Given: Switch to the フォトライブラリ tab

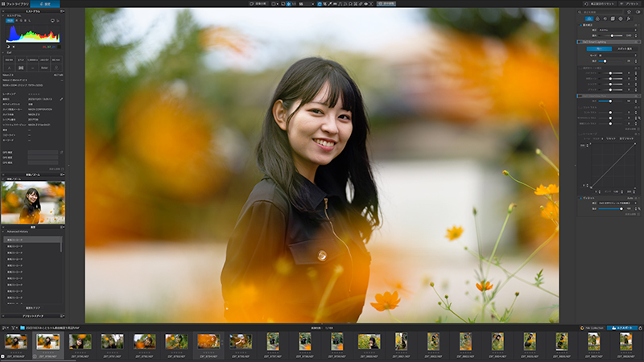Looking at the screenshot, I should click(14, 4).
